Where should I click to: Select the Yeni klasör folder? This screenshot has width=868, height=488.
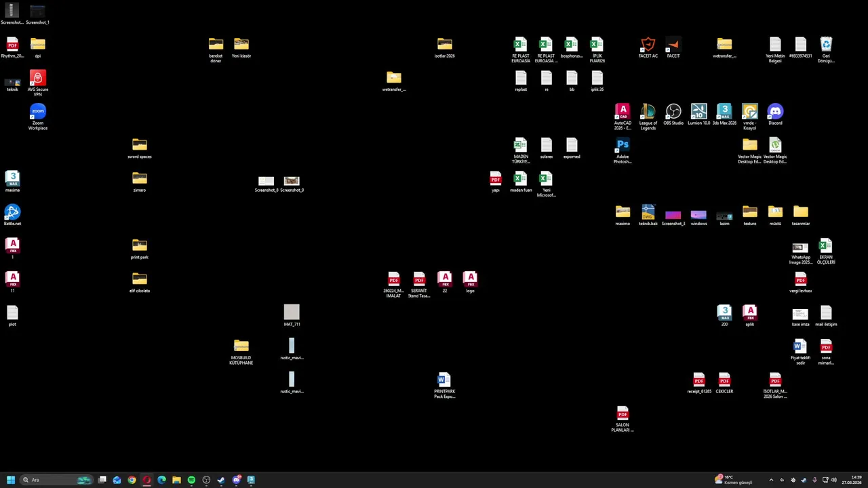point(241,48)
